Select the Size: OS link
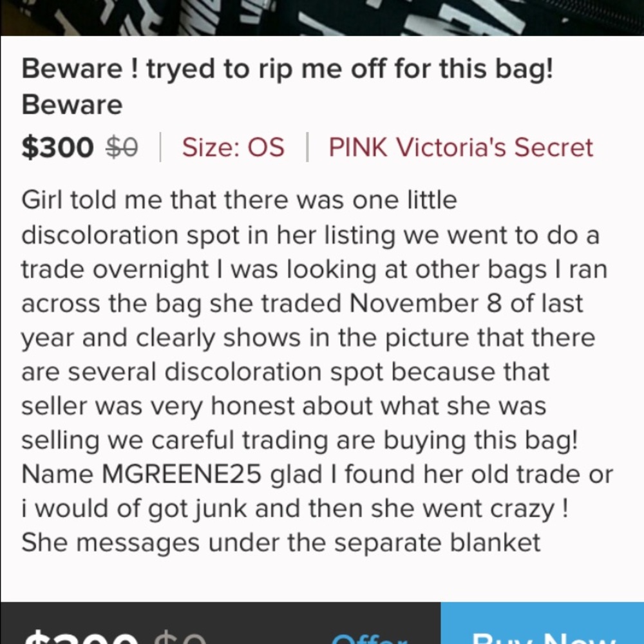The width and height of the screenshot is (644, 644). click(232, 147)
